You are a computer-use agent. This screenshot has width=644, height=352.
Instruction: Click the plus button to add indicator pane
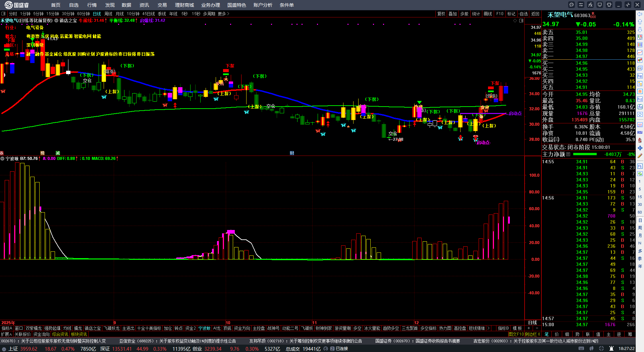pyautogui.click(x=529, y=328)
